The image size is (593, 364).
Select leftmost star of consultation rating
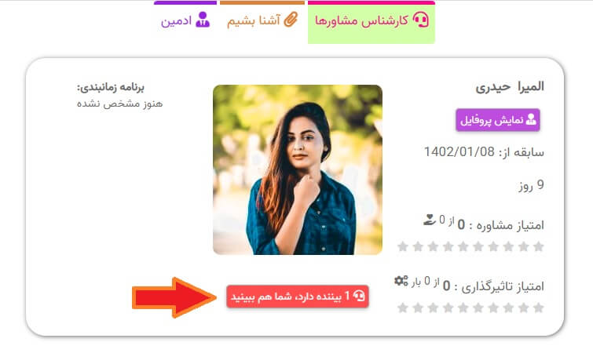click(403, 246)
